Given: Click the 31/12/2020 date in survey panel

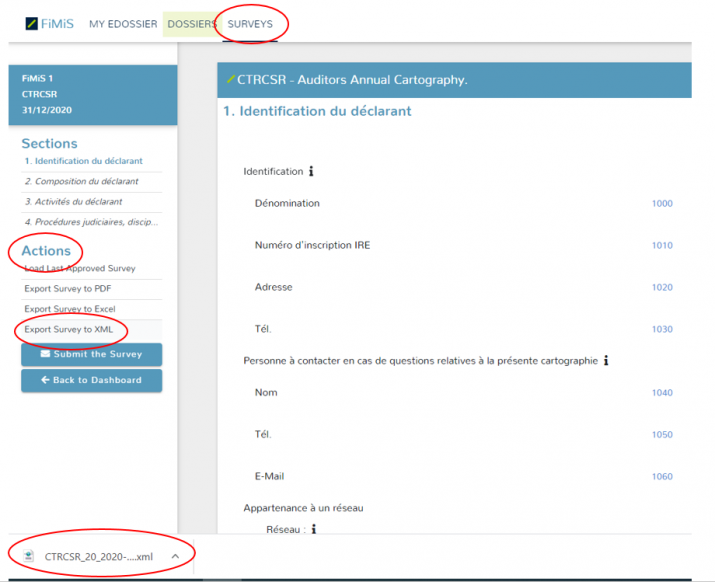Looking at the screenshot, I should [47, 110].
